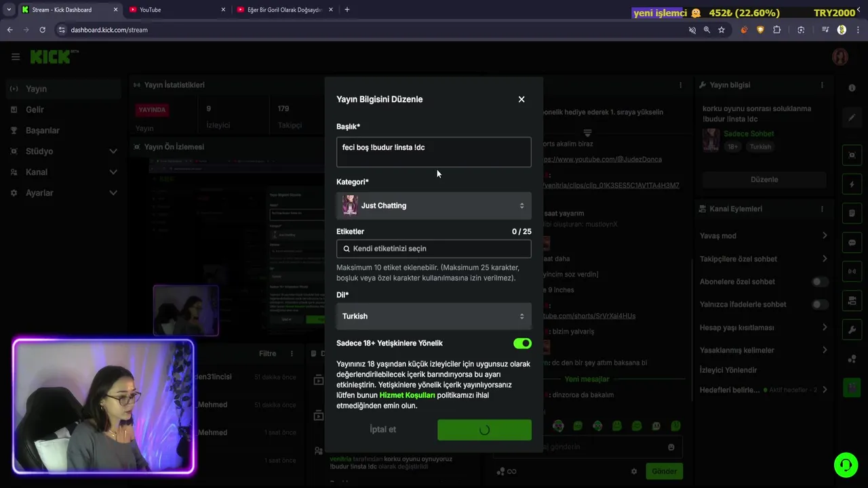
Task: Click the lightning bolt icon in right toolbar
Action: 852,184
